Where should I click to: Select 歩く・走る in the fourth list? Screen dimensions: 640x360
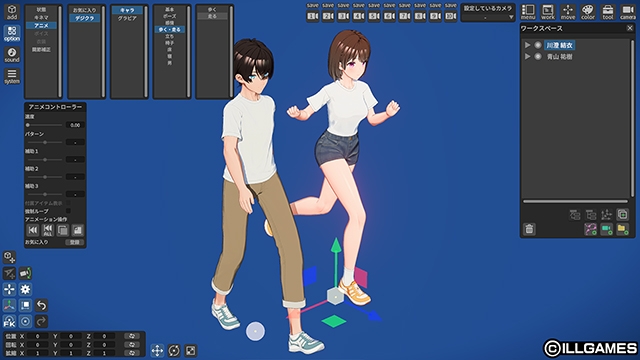(170, 29)
